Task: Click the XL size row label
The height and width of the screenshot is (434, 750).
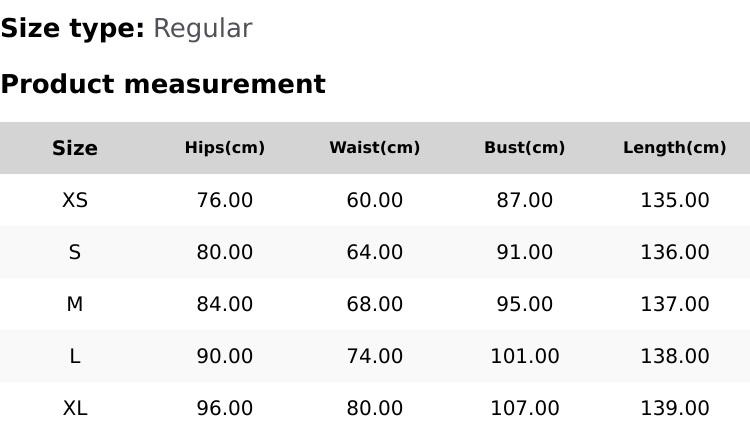Action: [x=75, y=408]
